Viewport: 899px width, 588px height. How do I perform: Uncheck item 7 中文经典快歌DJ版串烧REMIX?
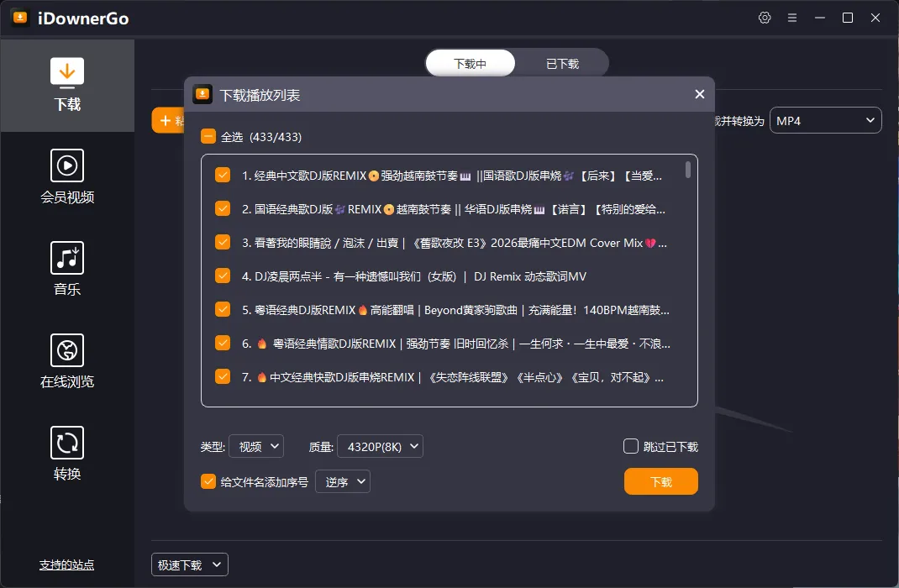pyautogui.click(x=223, y=376)
